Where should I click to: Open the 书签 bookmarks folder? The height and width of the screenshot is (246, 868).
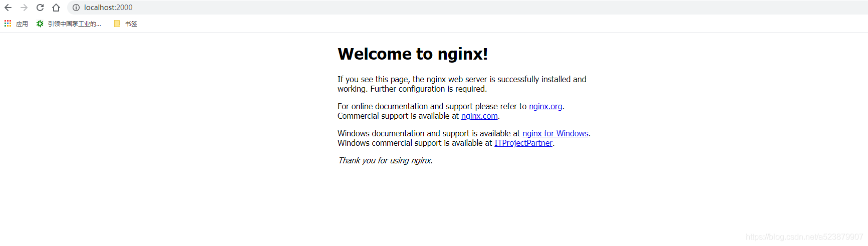[x=125, y=24]
